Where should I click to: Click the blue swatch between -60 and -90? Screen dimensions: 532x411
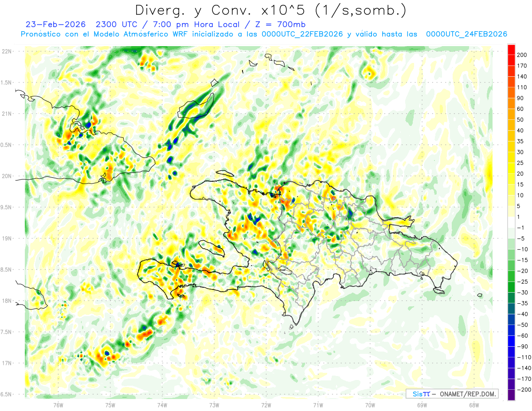[x=511, y=341]
